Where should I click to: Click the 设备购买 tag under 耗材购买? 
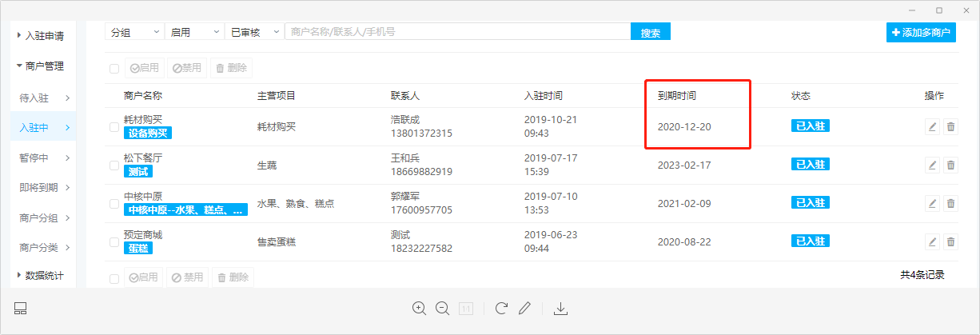pos(149,134)
